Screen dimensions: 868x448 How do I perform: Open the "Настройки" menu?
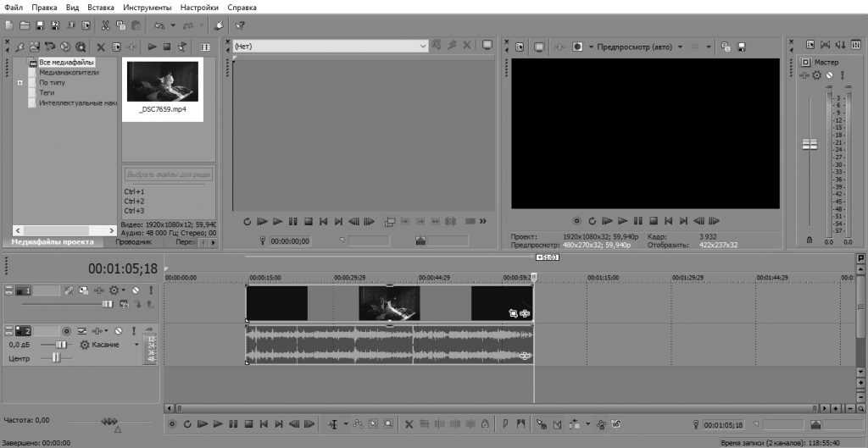[199, 8]
